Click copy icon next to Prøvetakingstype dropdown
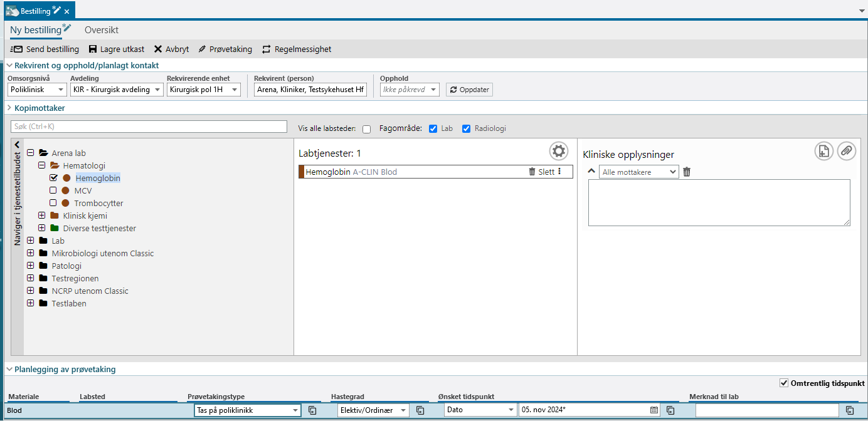Viewport: 868px width, 421px height. click(312, 410)
